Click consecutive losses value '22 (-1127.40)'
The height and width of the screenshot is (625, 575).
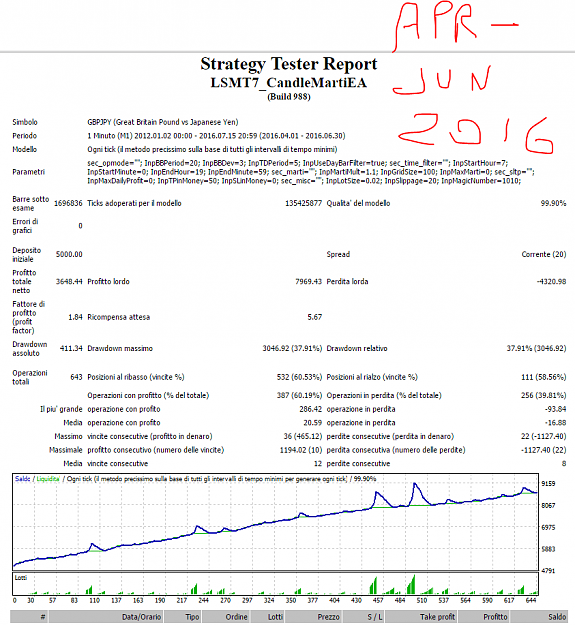(x=544, y=436)
